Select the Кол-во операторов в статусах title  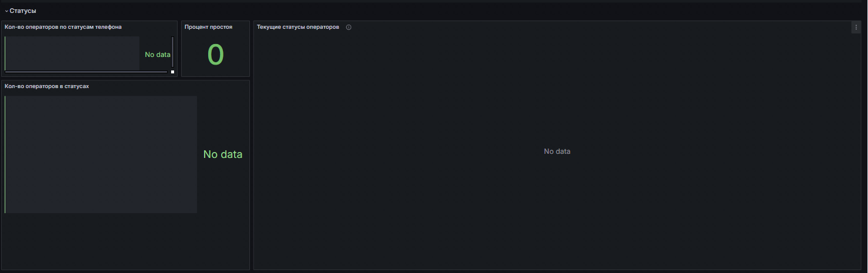pos(46,86)
